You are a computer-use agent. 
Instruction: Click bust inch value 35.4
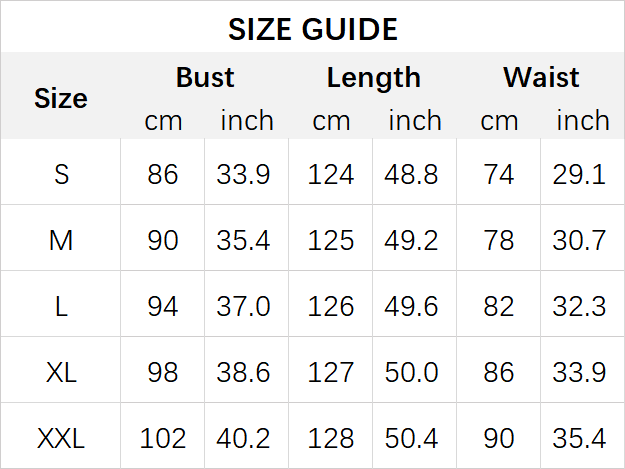coord(244,240)
